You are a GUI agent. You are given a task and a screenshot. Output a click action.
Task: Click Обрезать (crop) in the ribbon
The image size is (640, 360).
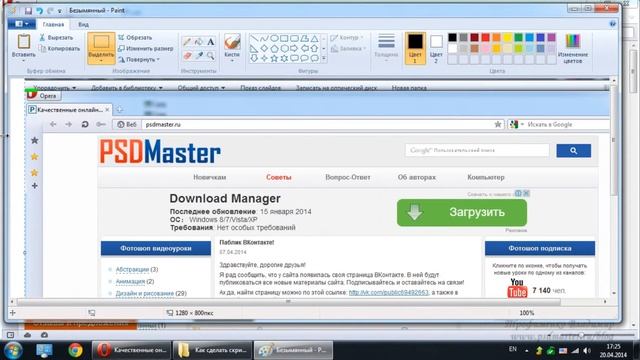pos(135,38)
